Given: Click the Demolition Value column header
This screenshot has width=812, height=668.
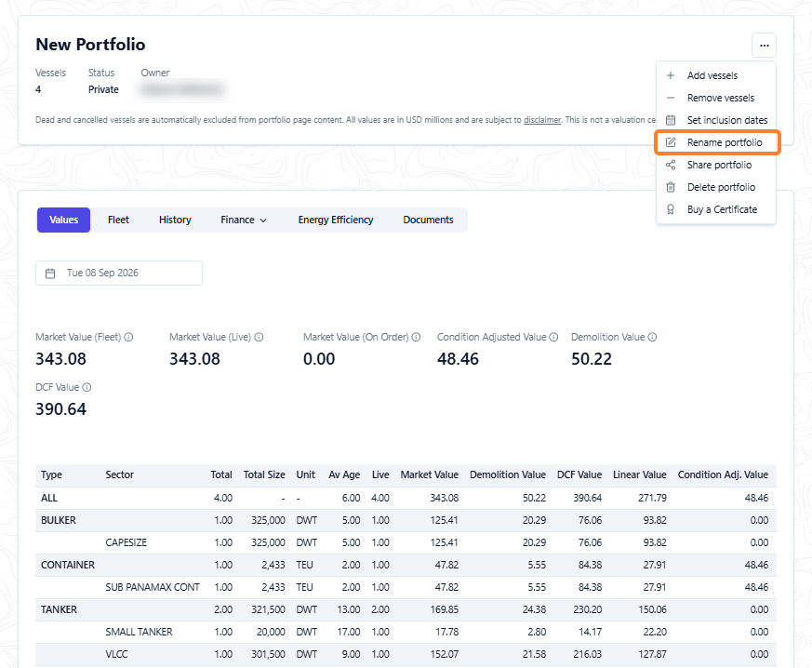Looking at the screenshot, I should pyautogui.click(x=508, y=474).
